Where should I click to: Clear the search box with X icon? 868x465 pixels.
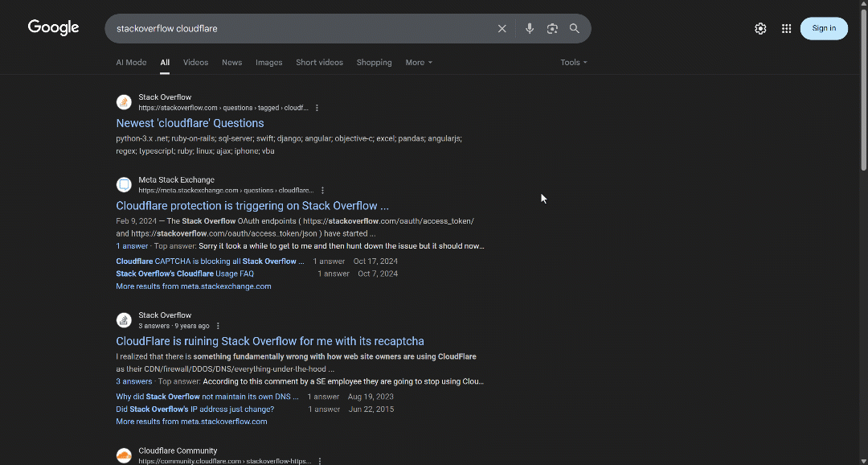click(x=502, y=28)
